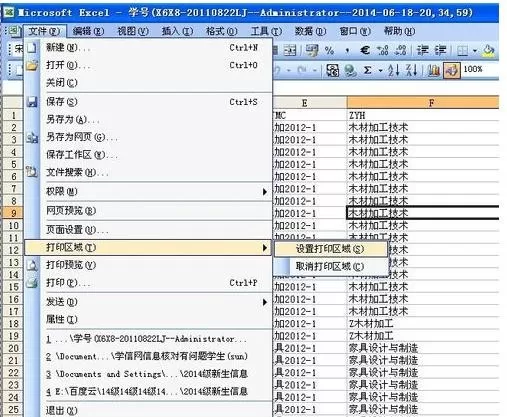The width and height of the screenshot is (507, 417).
Task: Open the 格式(O) menu
Action: tap(222, 31)
